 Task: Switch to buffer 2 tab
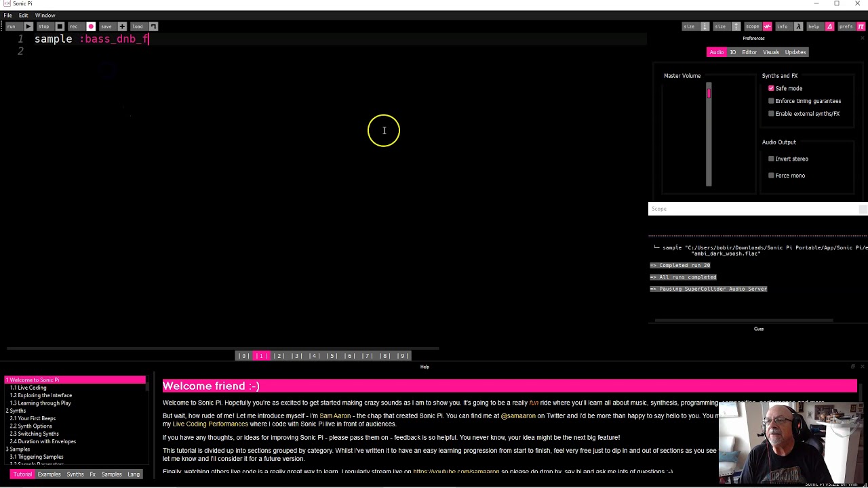279,356
